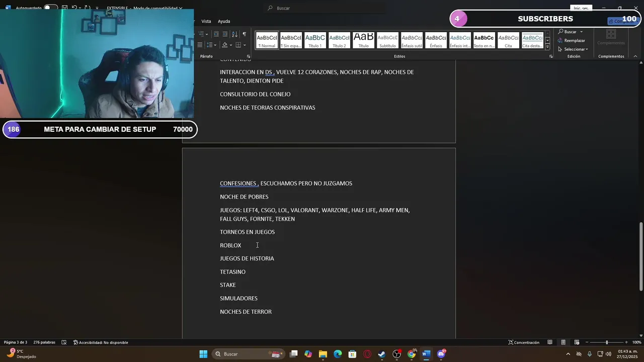Click the Reemplazar command
The height and width of the screenshot is (362, 644).
[x=572, y=40]
